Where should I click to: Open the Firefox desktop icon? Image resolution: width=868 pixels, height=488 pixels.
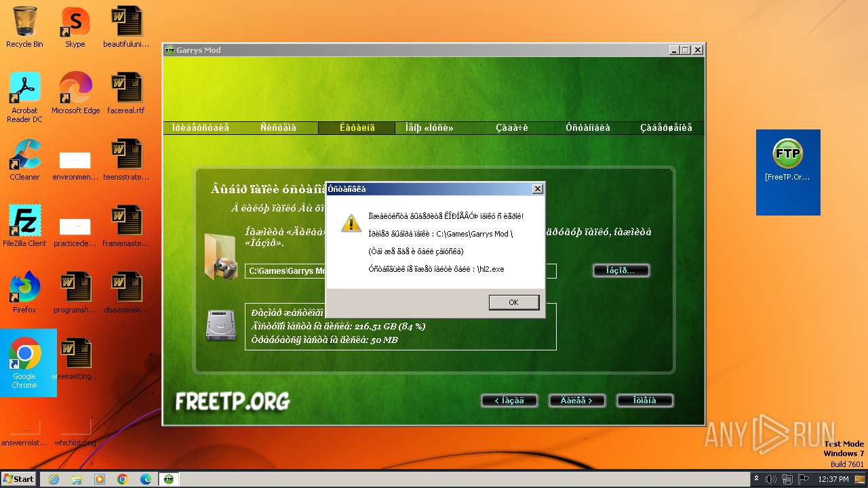[24, 293]
